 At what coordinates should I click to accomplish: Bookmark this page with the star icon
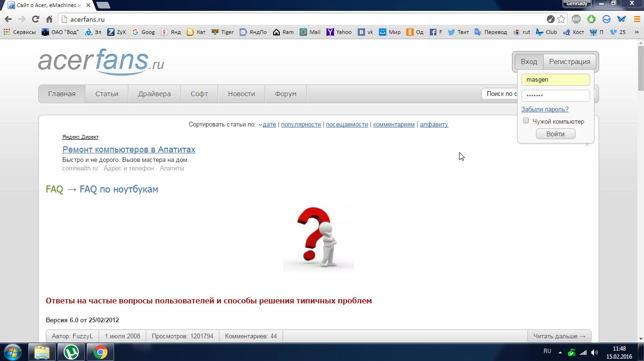tap(561, 19)
